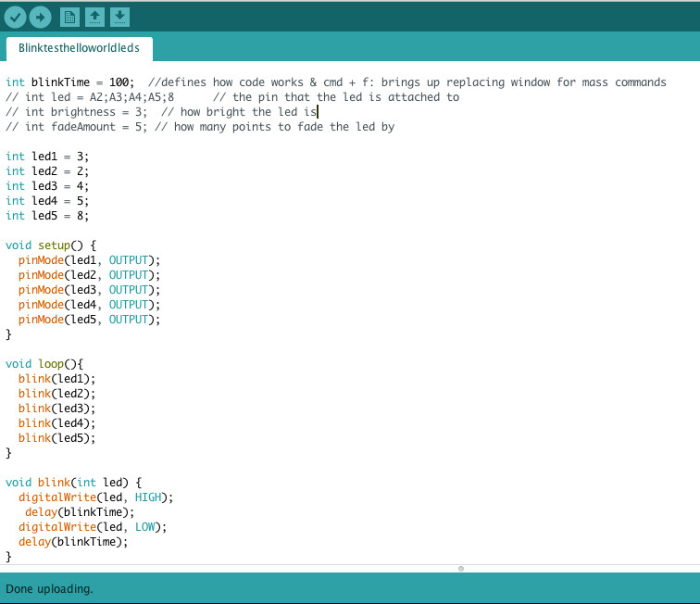The width and height of the screenshot is (700, 604).
Task: Click the comment '// int fadeAmount = 5;'
Action: click(x=76, y=126)
